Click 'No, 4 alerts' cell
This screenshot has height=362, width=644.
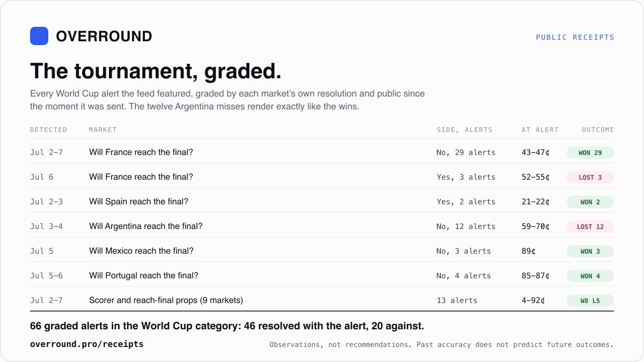tap(464, 276)
